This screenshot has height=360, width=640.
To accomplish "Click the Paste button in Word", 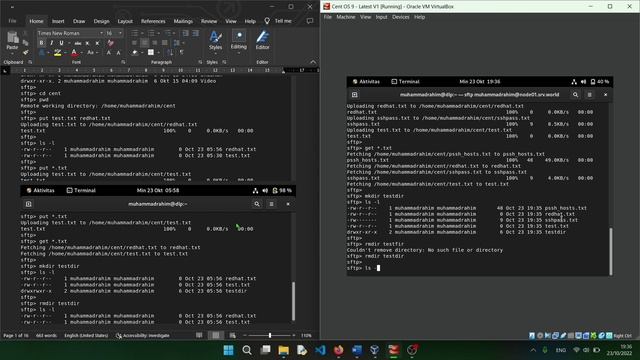I will (12, 41).
